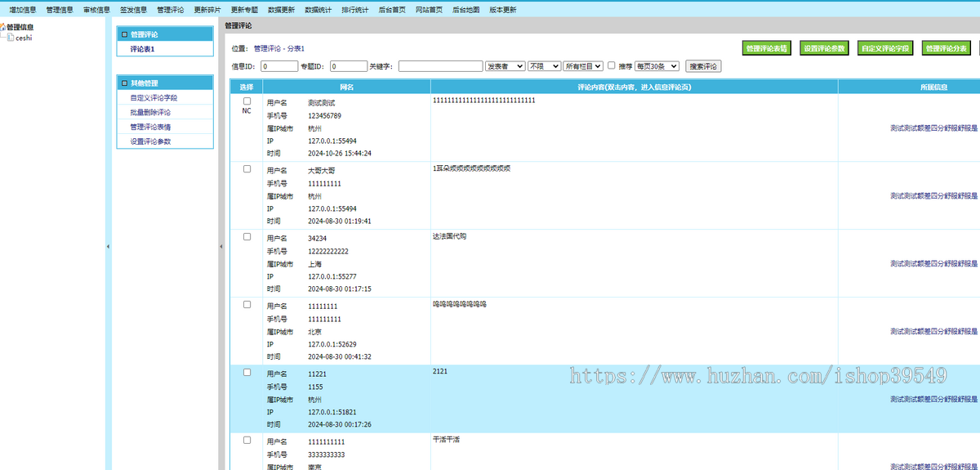The height and width of the screenshot is (470, 980).
Task: Open the 所属信息 link in the 34234 row
Action: pyautogui.click(x=933, y=264)
